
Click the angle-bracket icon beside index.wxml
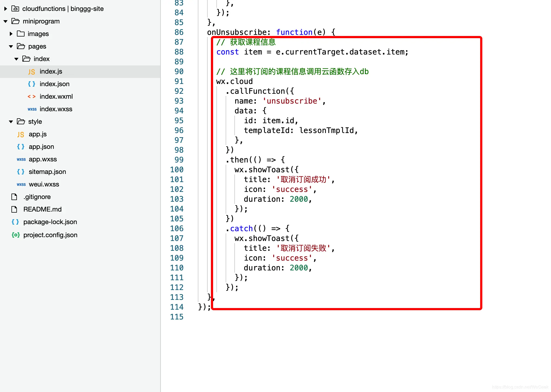click(31, 97)
